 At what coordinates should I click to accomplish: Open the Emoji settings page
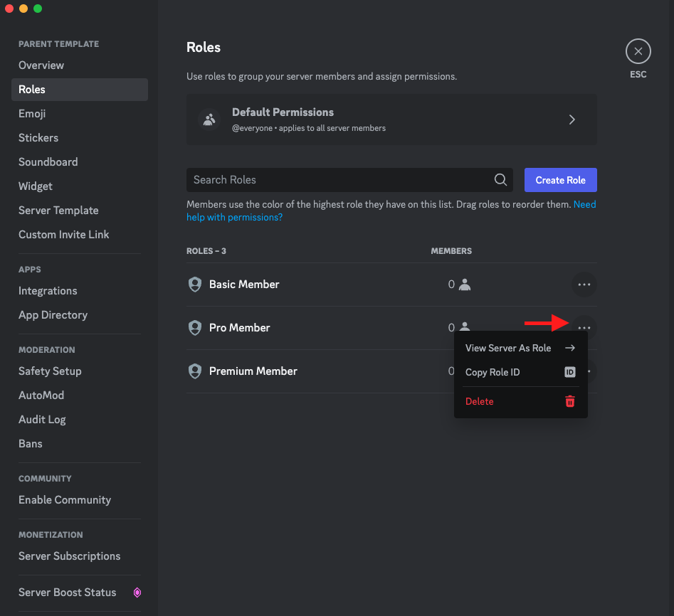pos(32,114)
